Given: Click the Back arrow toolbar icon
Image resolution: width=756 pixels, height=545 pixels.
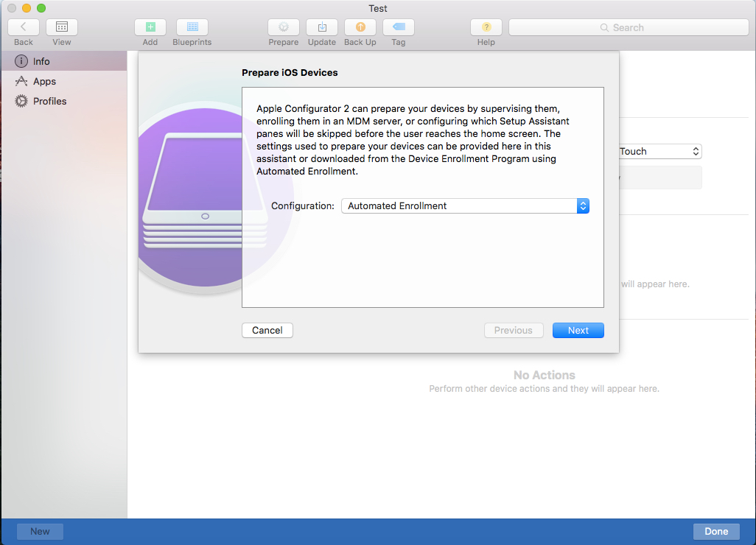Looking at the screenshot, I should pyautogui.click(x=24, y=27).
